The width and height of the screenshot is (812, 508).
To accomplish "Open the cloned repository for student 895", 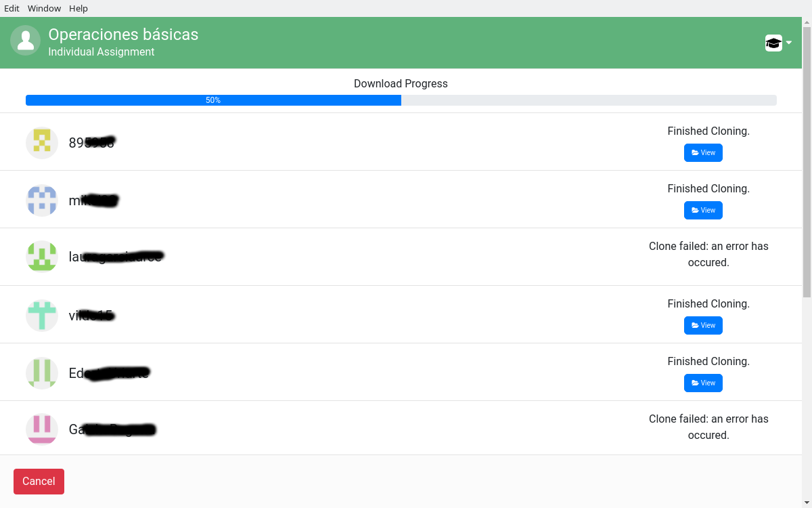I will click(703, 152).
